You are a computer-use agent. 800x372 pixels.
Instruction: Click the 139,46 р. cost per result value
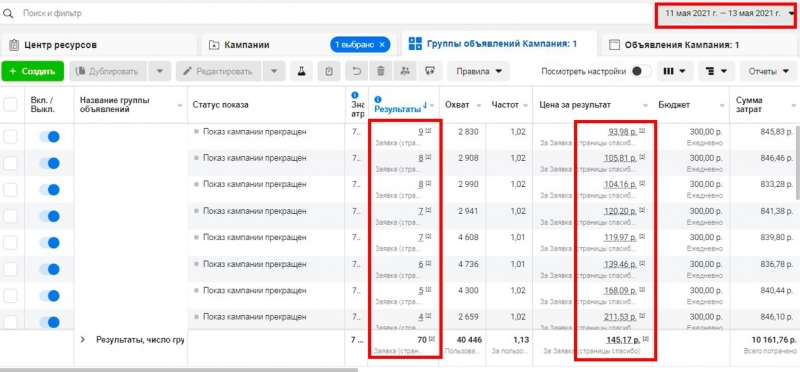point(620,264)
